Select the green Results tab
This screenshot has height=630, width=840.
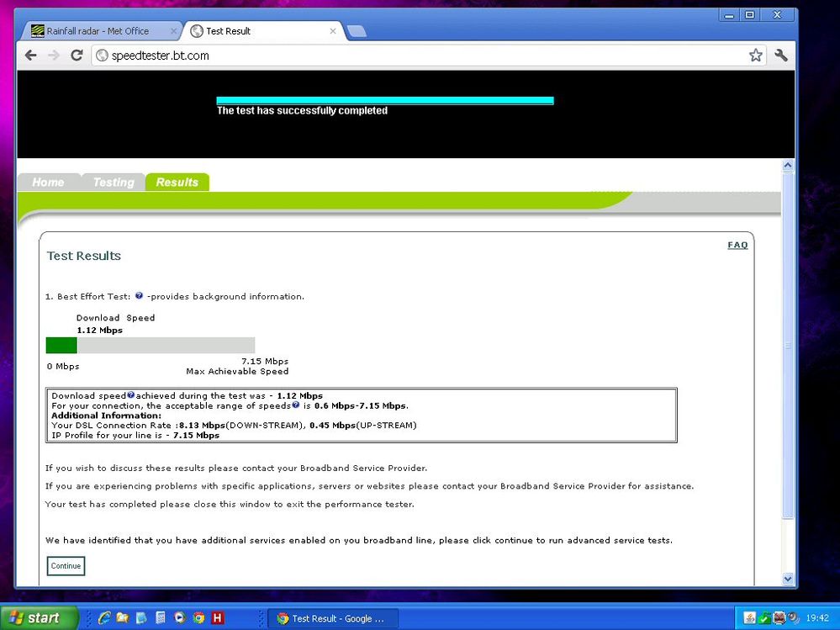[177, 183]
